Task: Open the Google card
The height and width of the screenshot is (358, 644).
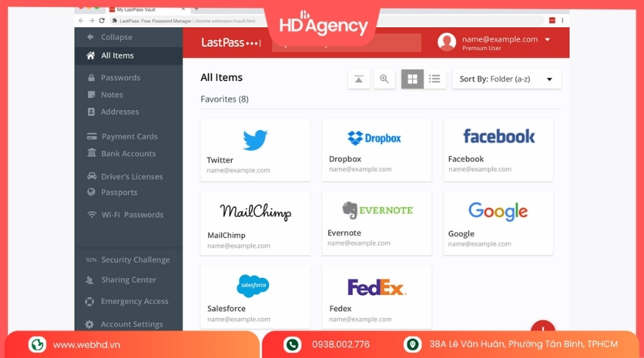Action: click(x=498, y=224)
